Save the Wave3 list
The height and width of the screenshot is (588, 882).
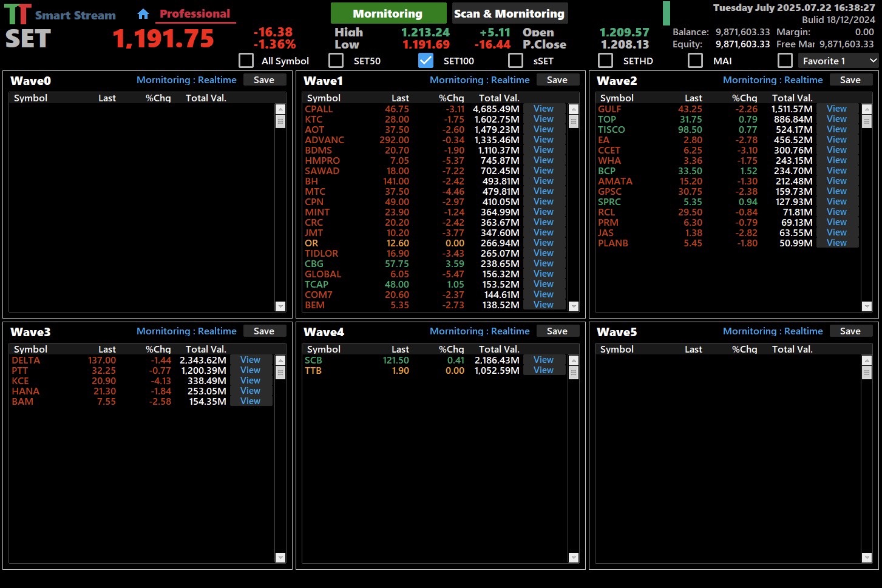264,331
